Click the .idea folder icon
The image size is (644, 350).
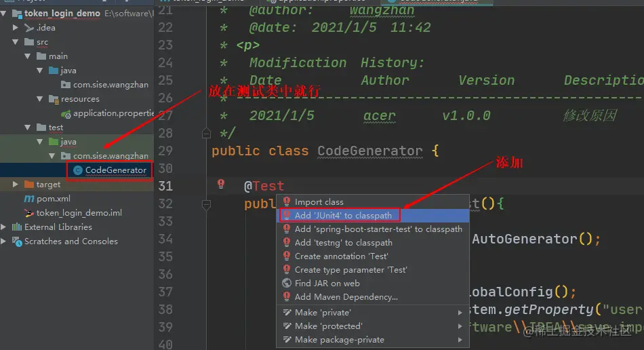29,28
